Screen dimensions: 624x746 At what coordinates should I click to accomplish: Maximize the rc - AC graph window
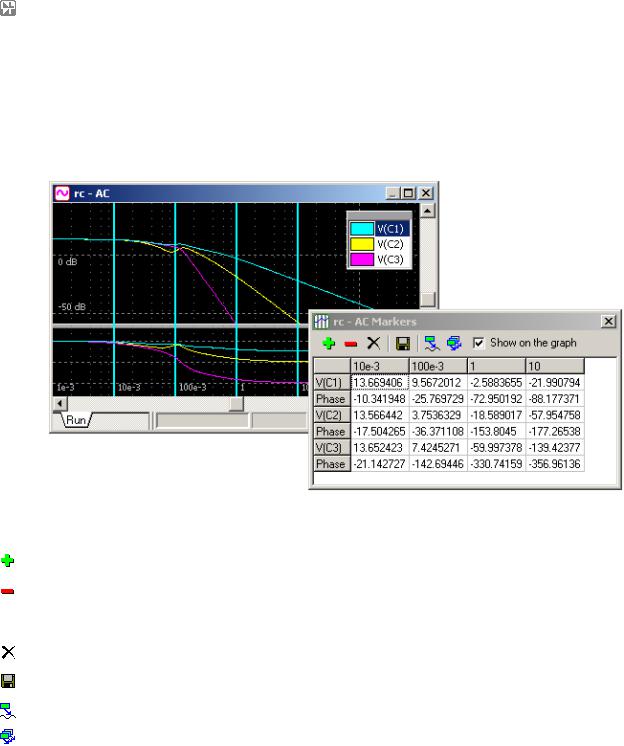coord(409,193)
